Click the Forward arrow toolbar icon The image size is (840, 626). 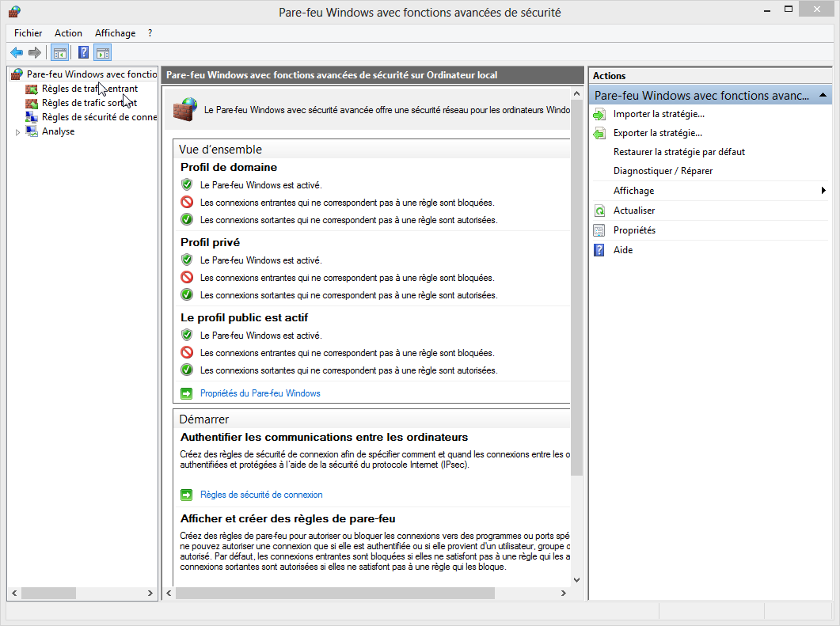point(34,52)
